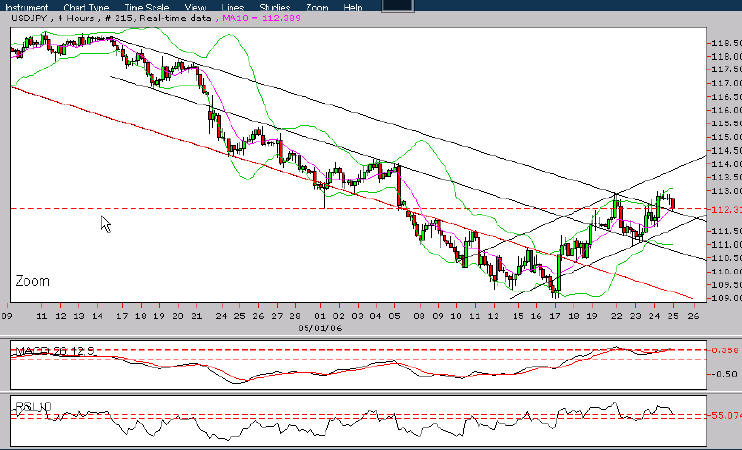
Task: Click the RSI 10 panel label
Action: [33, 406]
